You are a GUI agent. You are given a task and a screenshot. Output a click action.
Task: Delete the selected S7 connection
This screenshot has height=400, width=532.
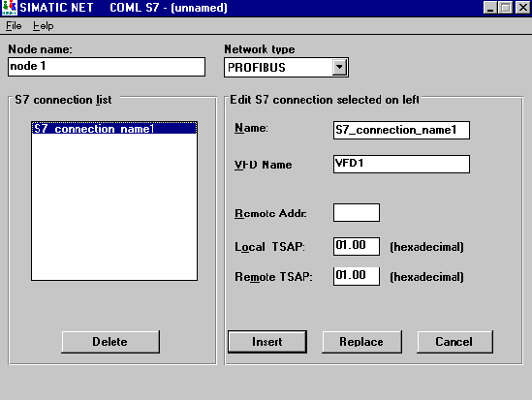[x=110, y=342]
